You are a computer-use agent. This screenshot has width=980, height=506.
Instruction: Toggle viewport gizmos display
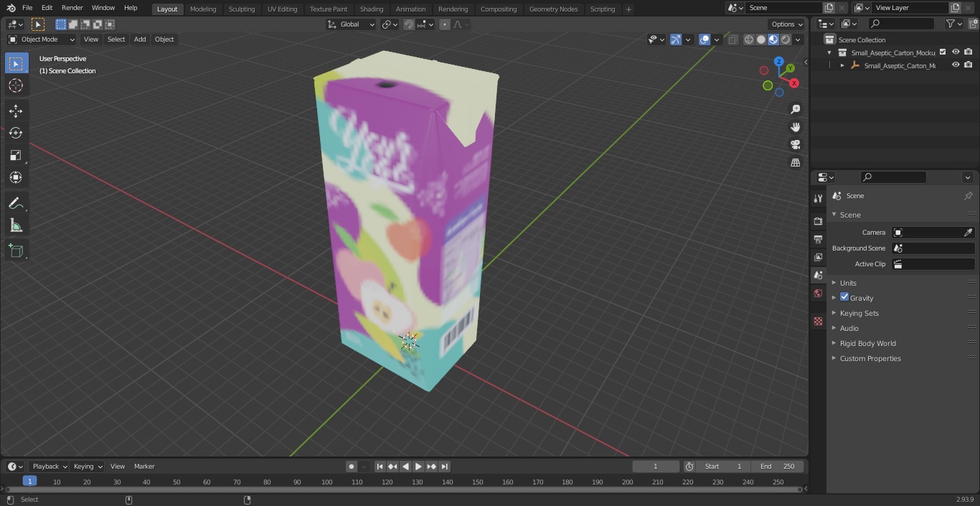click(x=676, y=39)
